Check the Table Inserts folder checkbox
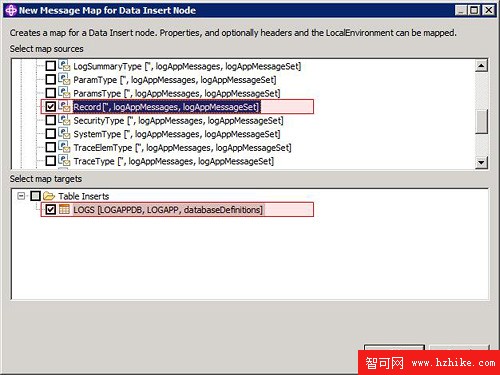 pos(35,196)
